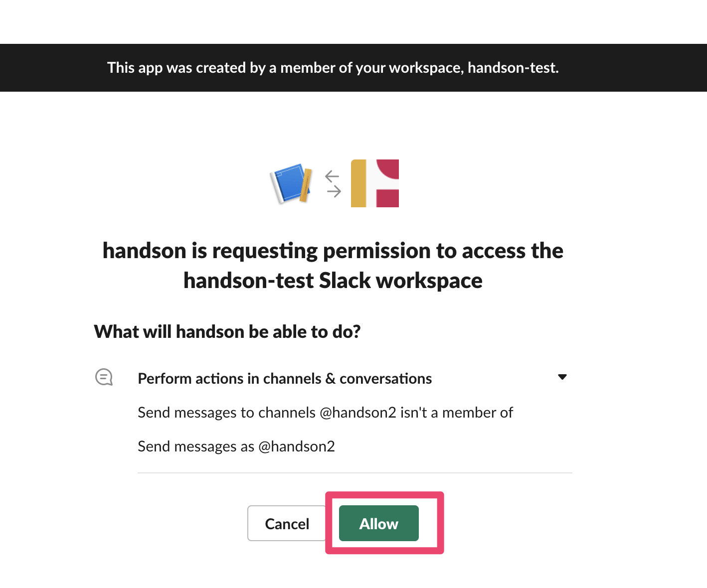Screen dimensions: 707x588
Task: Click the red shape in the workspace logo
Action: pyautogui.click(x=387, y=194)
